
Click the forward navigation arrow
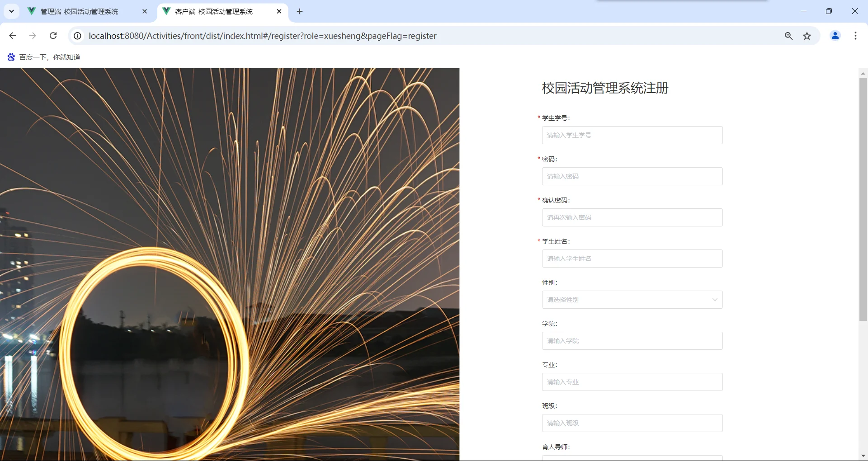point(33,36)
